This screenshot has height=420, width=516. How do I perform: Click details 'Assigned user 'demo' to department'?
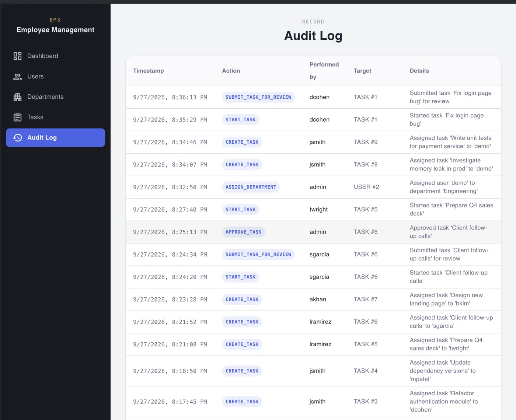point(444,187)
